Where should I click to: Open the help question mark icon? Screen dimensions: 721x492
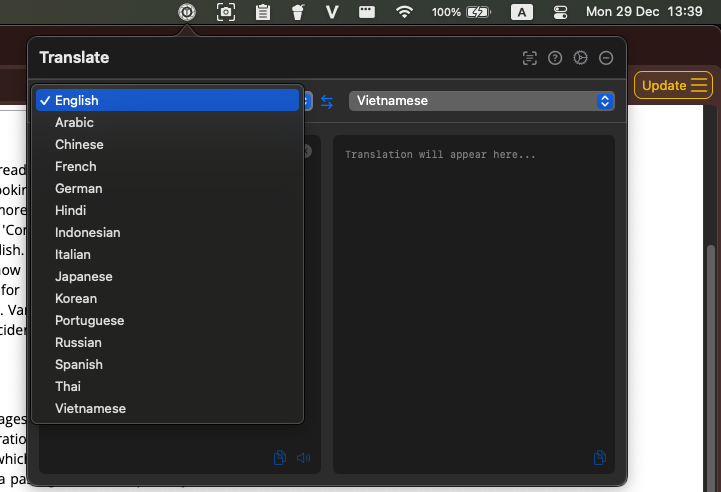[x=555, y=58]
